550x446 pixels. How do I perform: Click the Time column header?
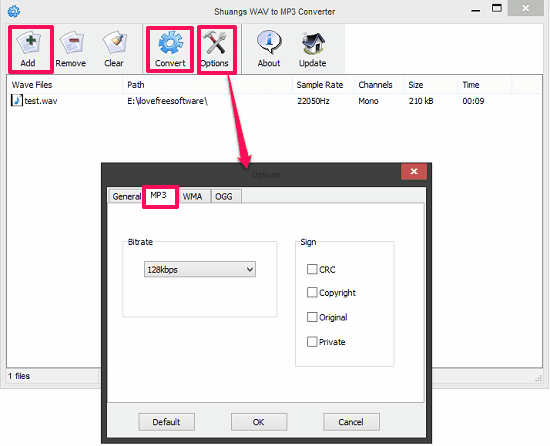(485, 85)
